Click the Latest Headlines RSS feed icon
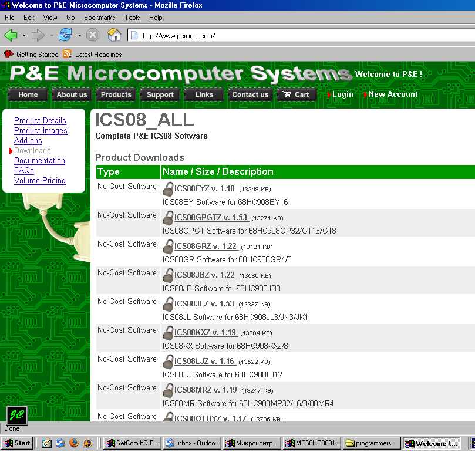Screen dimensions: 475x476 67,54
